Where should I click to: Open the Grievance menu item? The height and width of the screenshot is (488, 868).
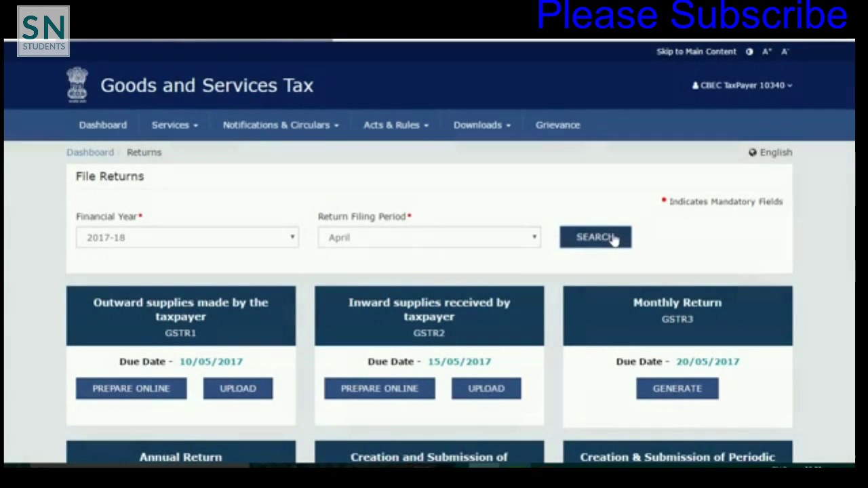(558, 125)
